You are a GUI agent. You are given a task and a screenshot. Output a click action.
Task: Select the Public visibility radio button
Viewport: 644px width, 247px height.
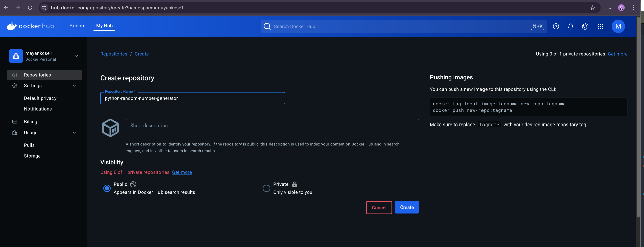point(107,188)
